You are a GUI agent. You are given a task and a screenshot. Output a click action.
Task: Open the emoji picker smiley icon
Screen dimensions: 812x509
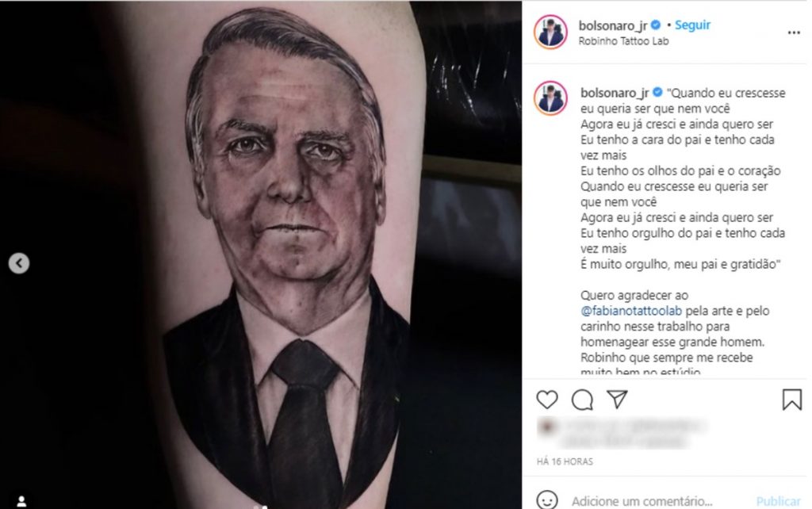[547, 500]
